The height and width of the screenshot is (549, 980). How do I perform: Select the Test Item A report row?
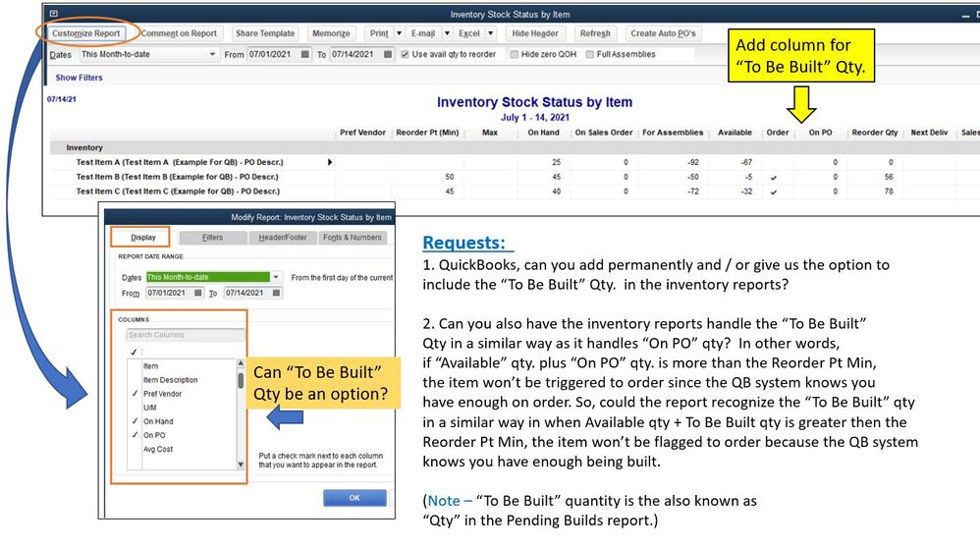515,162
